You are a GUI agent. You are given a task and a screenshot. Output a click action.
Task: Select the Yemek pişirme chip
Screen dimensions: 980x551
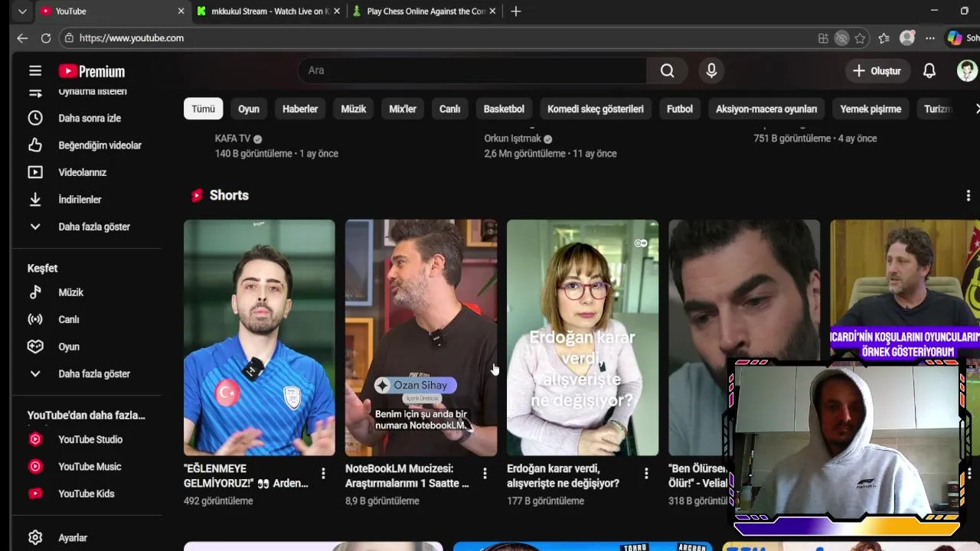(871, 109)
